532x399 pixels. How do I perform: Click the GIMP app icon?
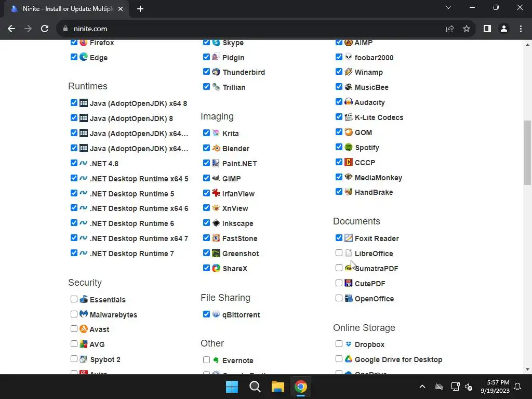tap(216, 178)
